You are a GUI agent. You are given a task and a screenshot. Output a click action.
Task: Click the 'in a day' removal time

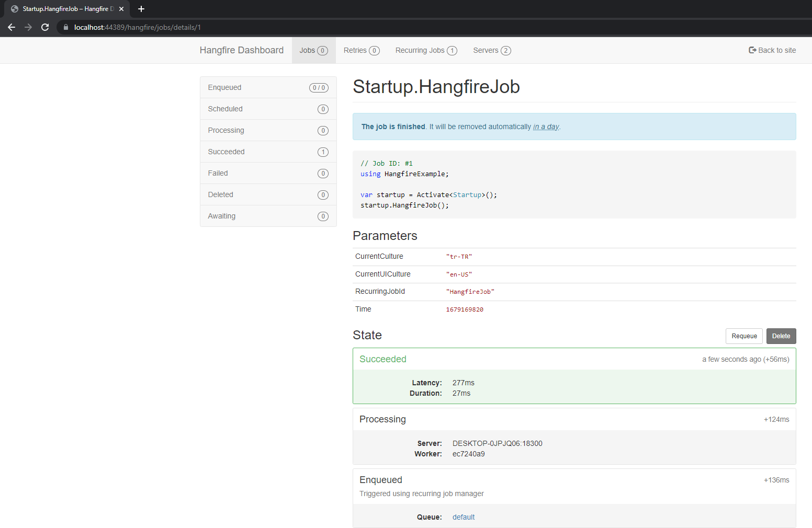click(x=546, y=127)
